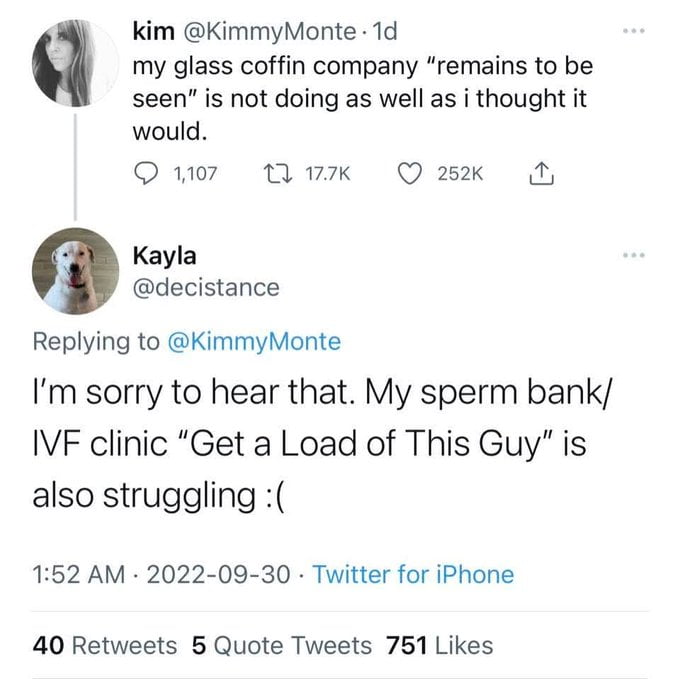View the 5 Quote Tweets list
680x679 pixels.
(x=281, y=645)
